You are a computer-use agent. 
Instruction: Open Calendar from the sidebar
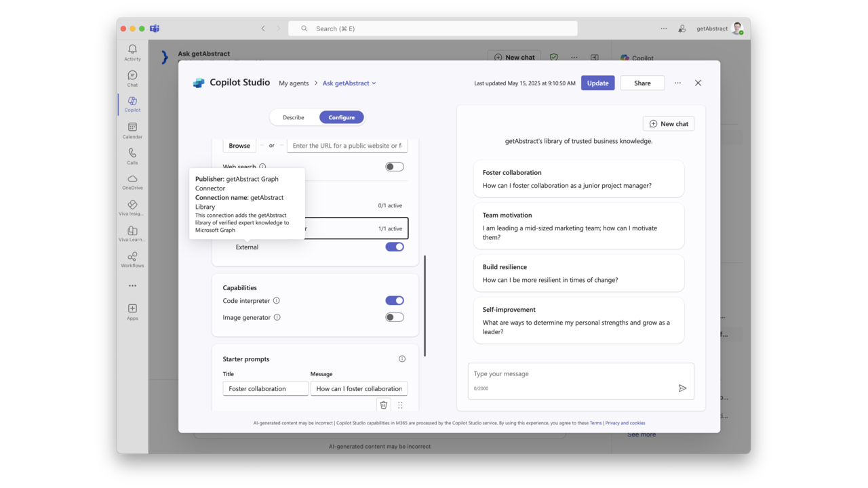(x=132, y=130)
